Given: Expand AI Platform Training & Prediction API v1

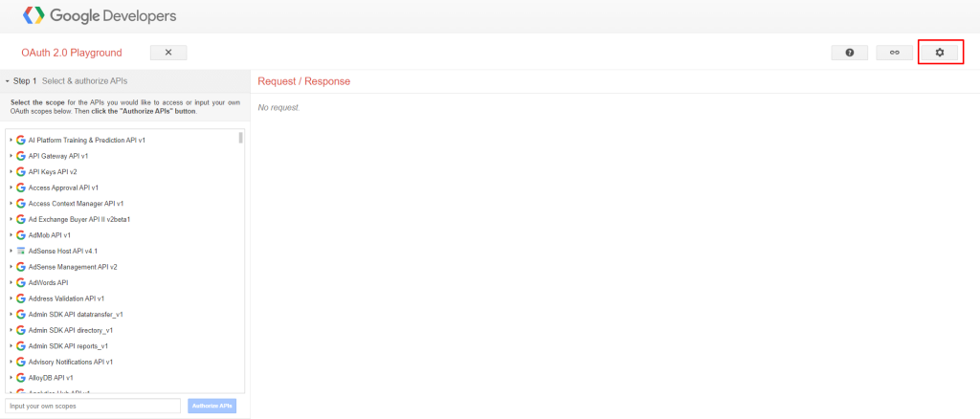Looking at the screenshot, I should tap(11, 141).
